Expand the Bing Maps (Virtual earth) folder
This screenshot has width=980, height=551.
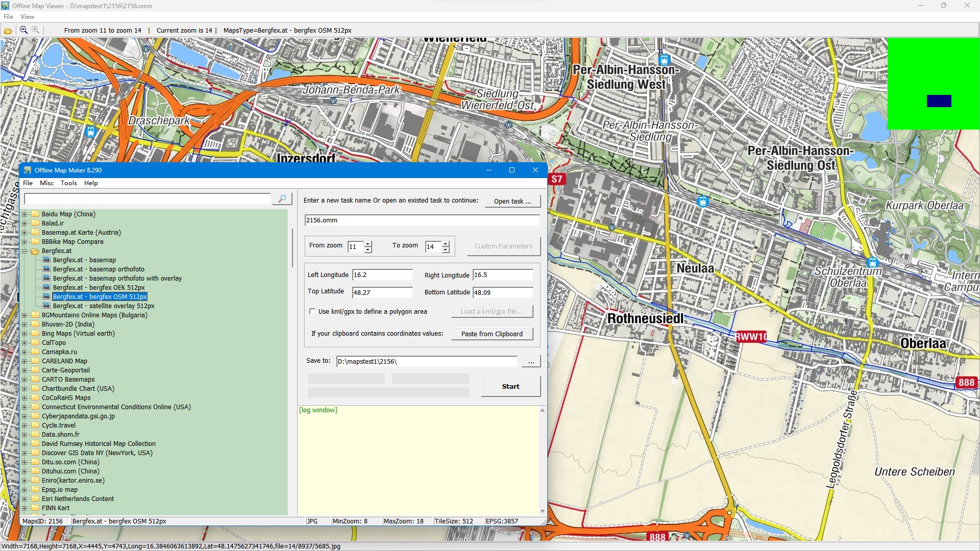(x=24, y=334)
